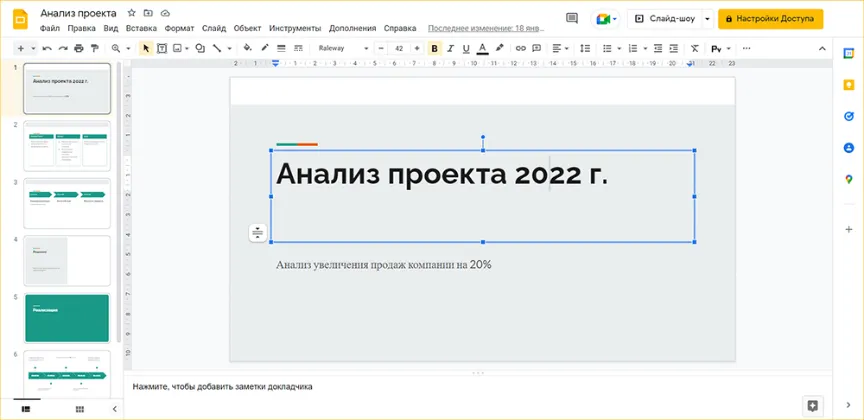Viewport: 864px width, 420px height.
Task: Click the font size field showing 42
Action: pos(399,49)
